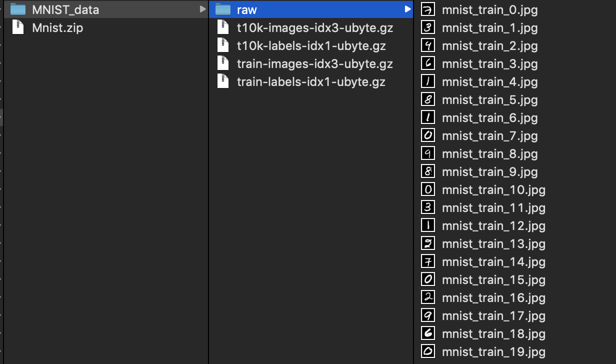The width and height of the screenshot is (616, 364).
Task: Select the mnist_train_1.jpg file
Action: [x=489, y=28]
